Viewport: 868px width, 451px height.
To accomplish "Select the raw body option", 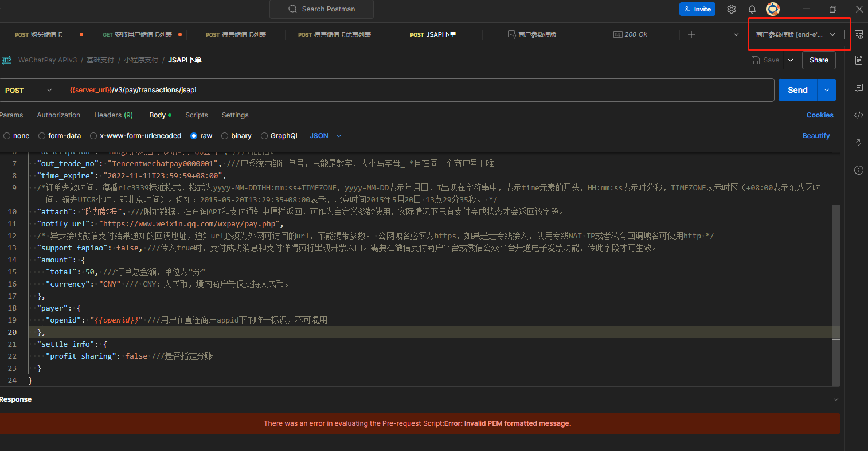I will click(x=194, y=136).
